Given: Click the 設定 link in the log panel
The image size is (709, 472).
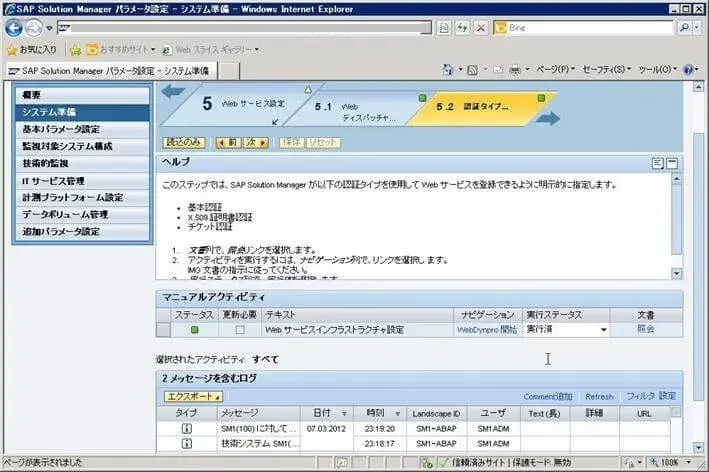Looking at the screenshot, I should click(667, 396).
